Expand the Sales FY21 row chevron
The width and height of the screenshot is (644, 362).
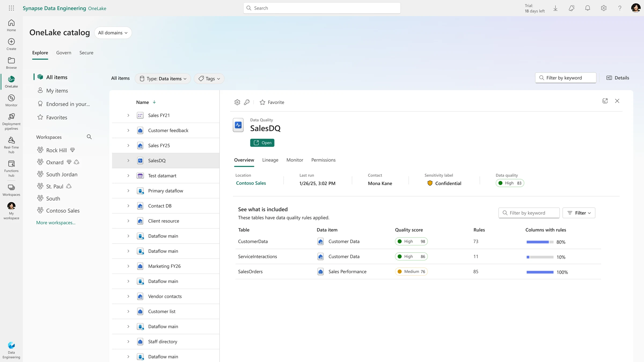pyautogui.click(x=128, y=115)
